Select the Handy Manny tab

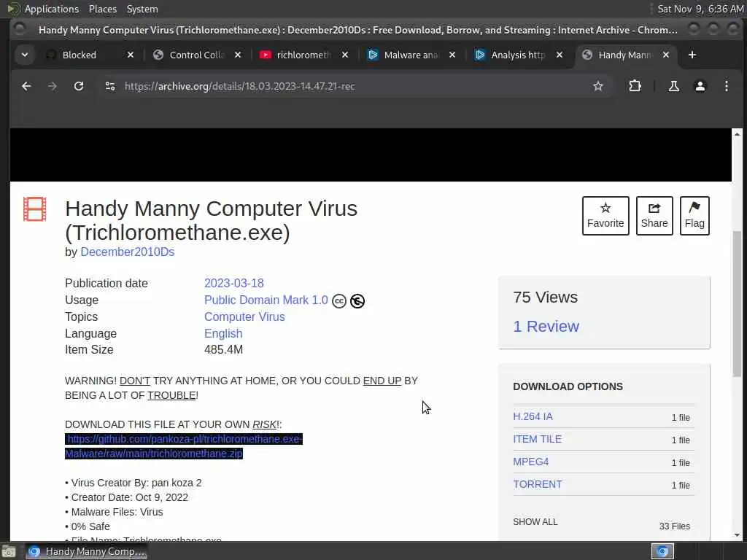click(x=624, y=55)
